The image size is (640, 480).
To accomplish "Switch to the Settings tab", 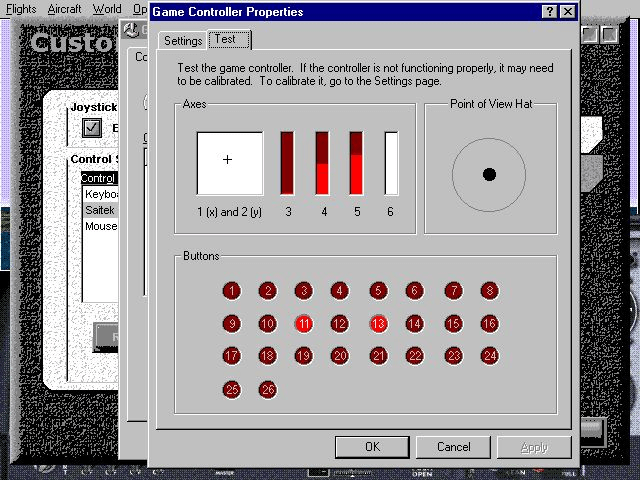I will pyautogui.click(x=183, y=41).
